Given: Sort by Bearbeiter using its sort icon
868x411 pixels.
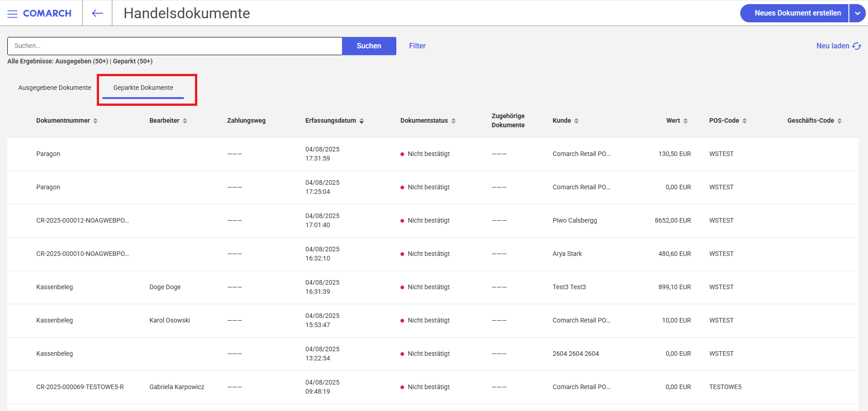Looking at the screenshot, I should [x=185, y=121].
